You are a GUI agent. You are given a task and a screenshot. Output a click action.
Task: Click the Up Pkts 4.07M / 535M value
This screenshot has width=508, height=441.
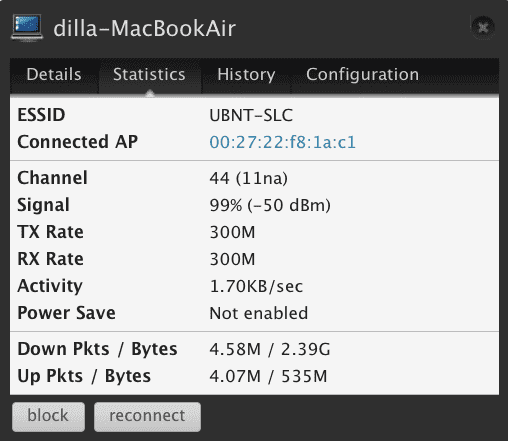point(268,376)
